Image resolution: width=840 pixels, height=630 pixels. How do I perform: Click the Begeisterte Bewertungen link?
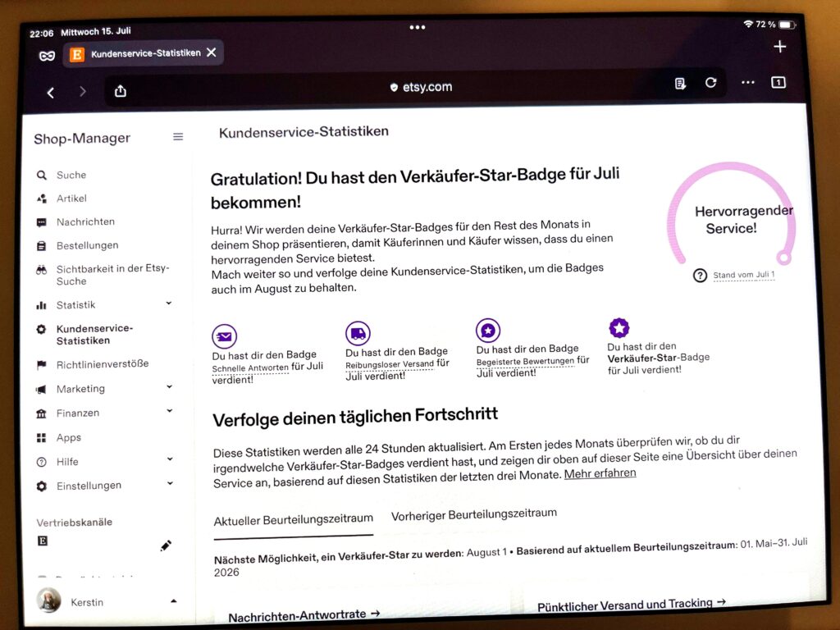point(525,362)
